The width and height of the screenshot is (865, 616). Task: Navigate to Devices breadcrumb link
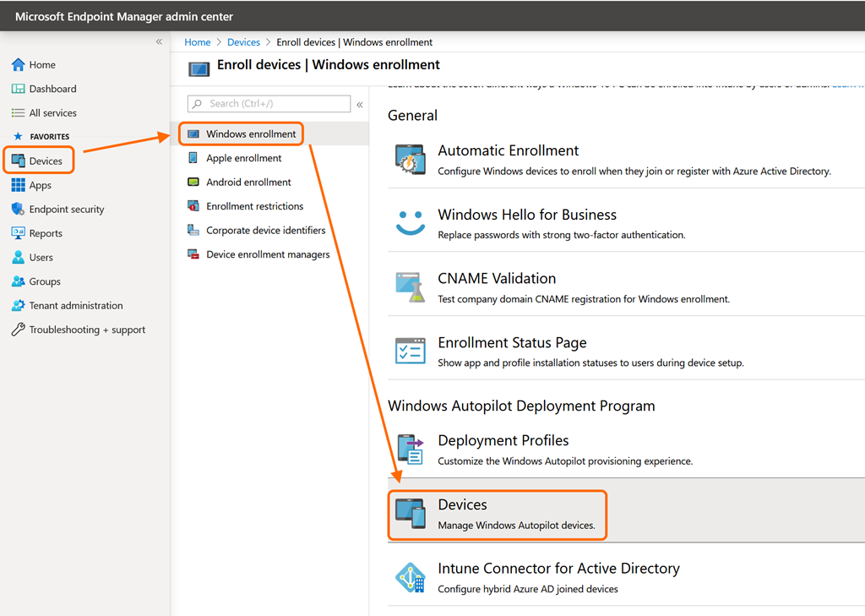244,42
